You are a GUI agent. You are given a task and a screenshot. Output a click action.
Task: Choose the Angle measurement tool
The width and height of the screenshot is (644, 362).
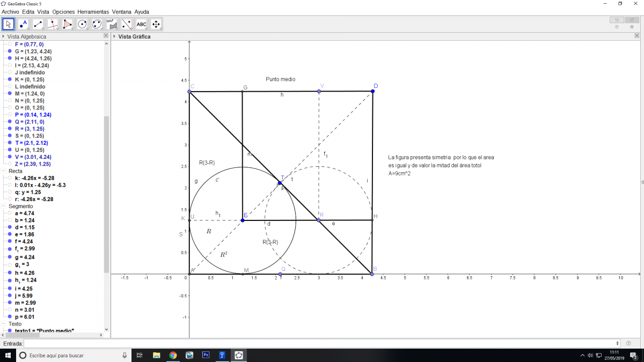pos(112,24)
